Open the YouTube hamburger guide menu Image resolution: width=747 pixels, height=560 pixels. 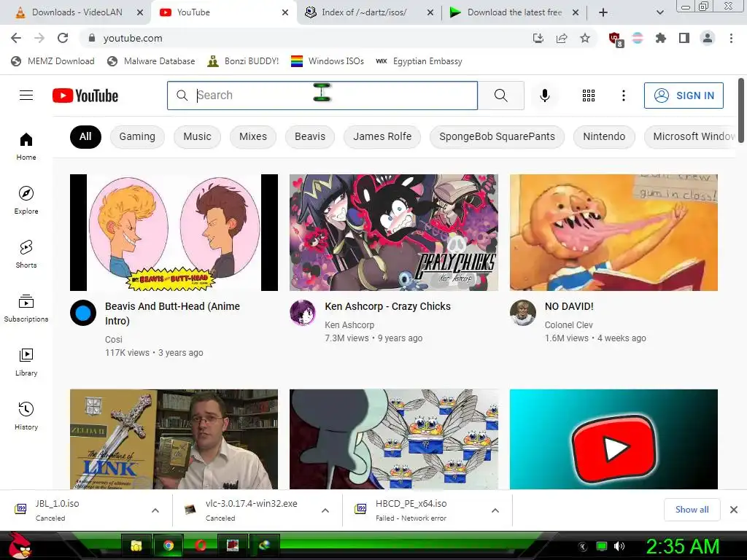26,96
